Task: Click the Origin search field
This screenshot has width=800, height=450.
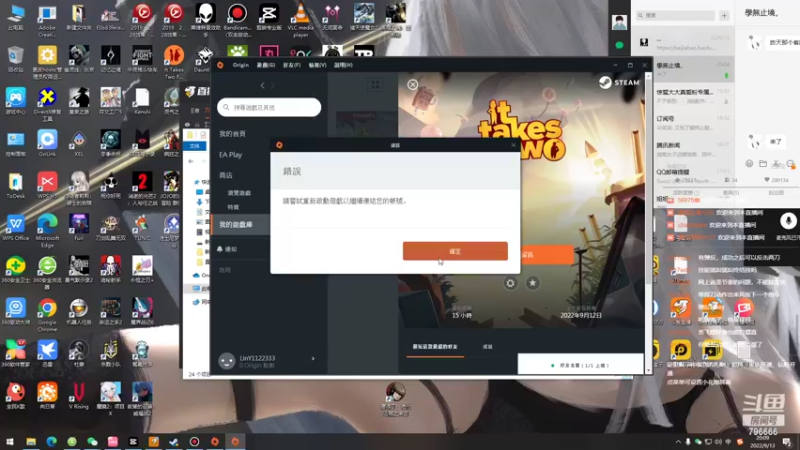Action: click(269, 107)
